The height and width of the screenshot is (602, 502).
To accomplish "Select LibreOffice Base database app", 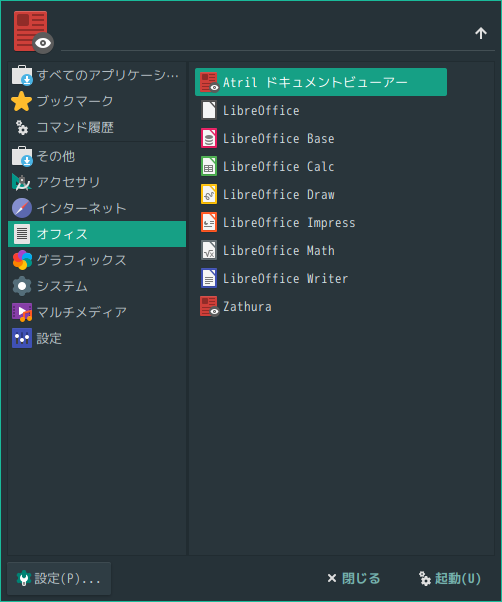I will tap(321, 138).
